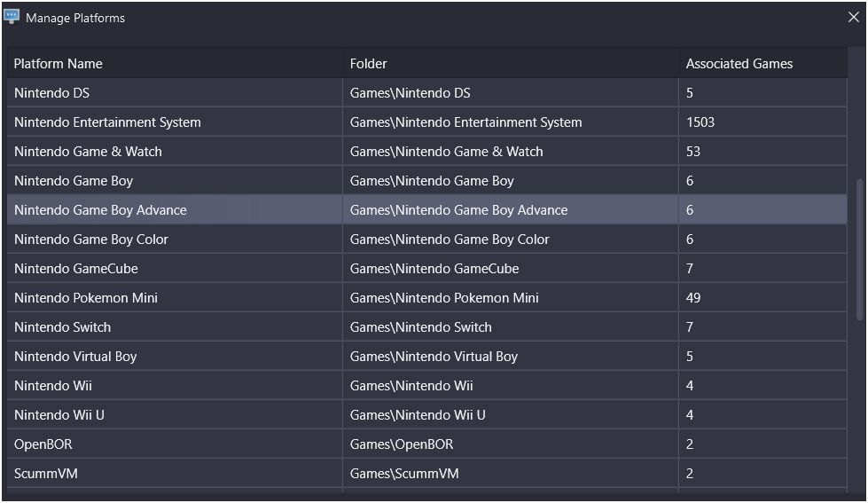868x503 pixels.
Task: Select the Nintendo Wii platform name
Action: click(53, 386)
